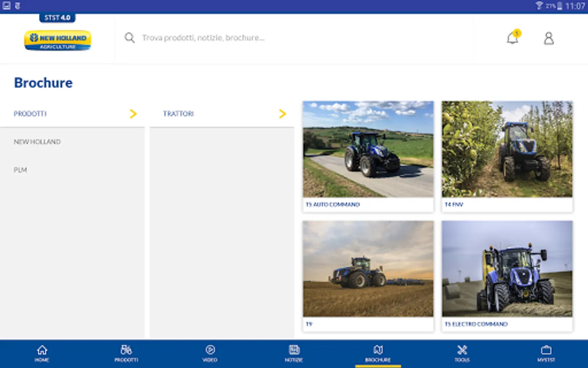This screenshot has height=368, width=588.
Task: Click the search magnifier icon
Action: [x=129, y=38]
